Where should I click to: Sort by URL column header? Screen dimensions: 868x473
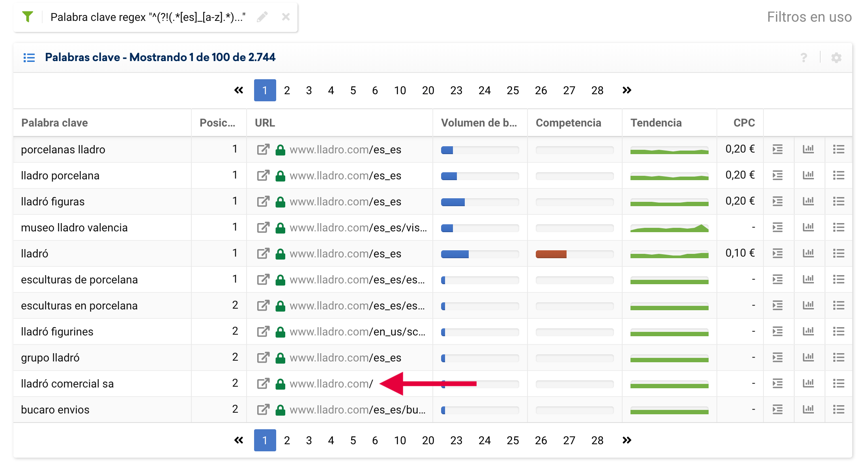265,123
